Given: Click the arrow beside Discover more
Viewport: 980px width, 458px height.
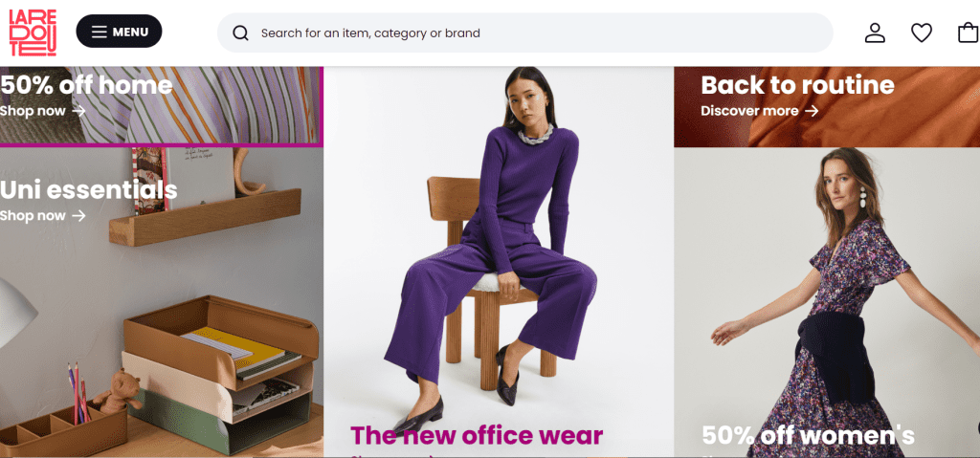Looking at the screenshot, I should [812, 111].
